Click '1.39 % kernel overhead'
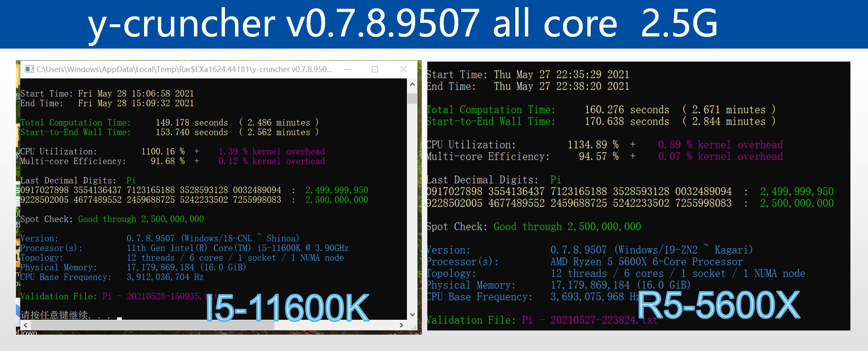Viewport: 868px width, 351px height. click(271, 152)
